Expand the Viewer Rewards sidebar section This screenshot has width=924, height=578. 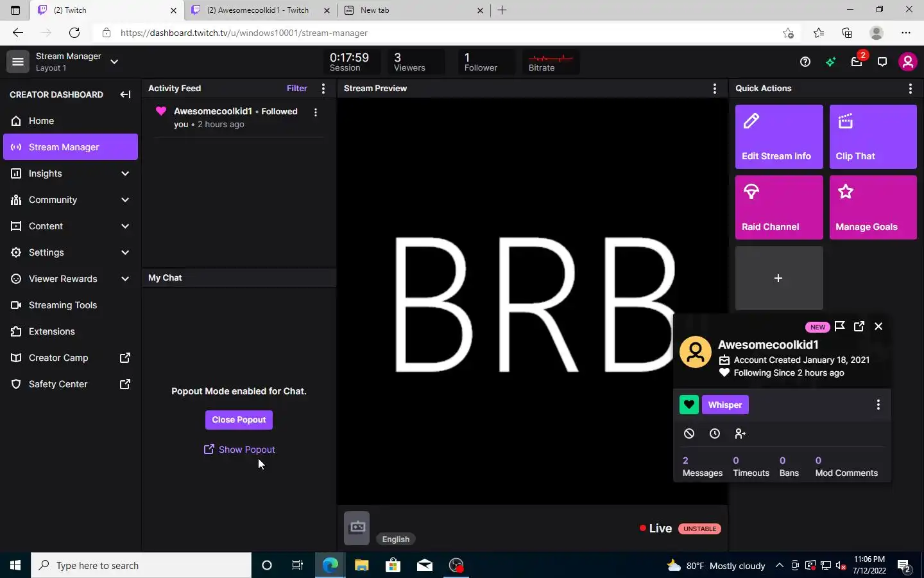(x=125, y=279)
